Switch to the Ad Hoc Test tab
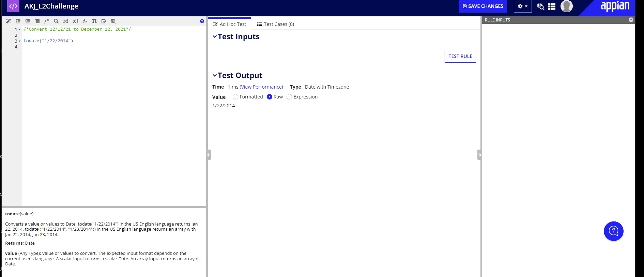 [x=229, y=24]
